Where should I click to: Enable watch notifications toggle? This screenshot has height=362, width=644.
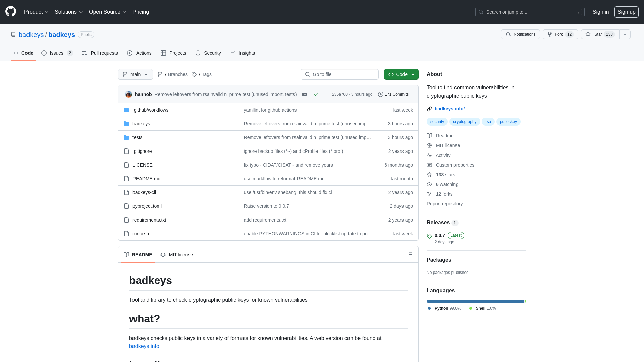[521, 34]
